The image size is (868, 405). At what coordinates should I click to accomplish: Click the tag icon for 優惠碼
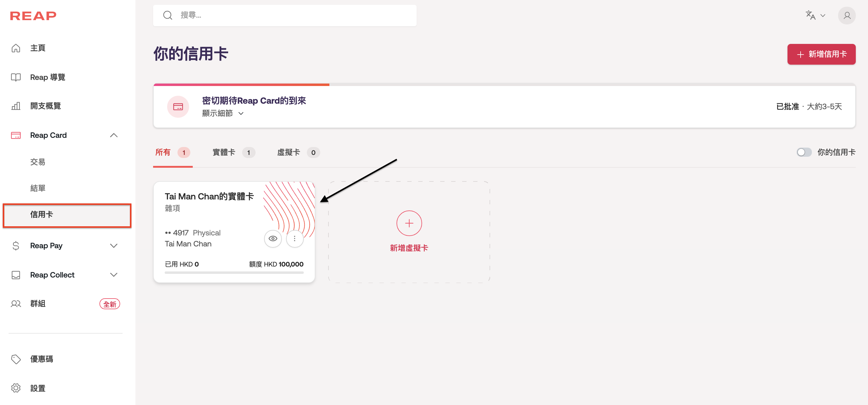pyautogui.click(x=16, y=359)
